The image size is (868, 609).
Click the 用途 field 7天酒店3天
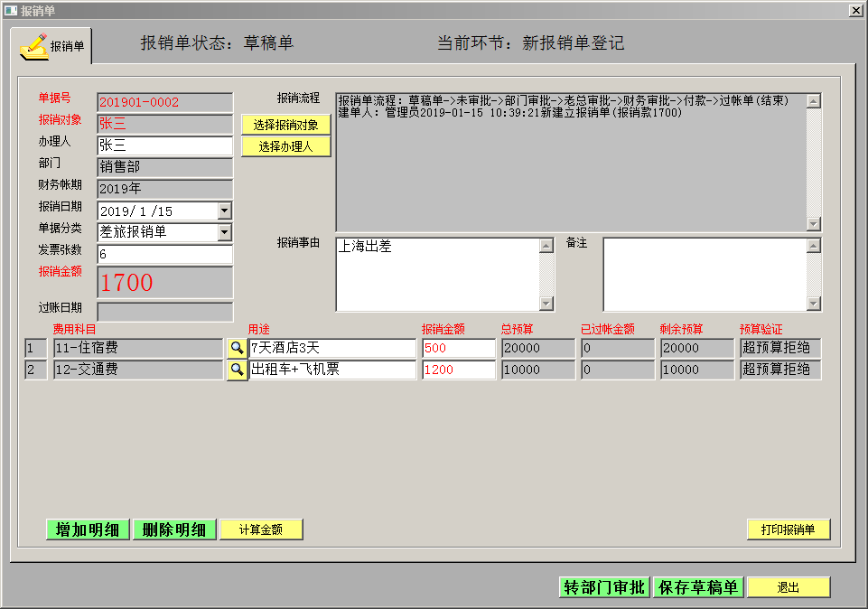332,348
